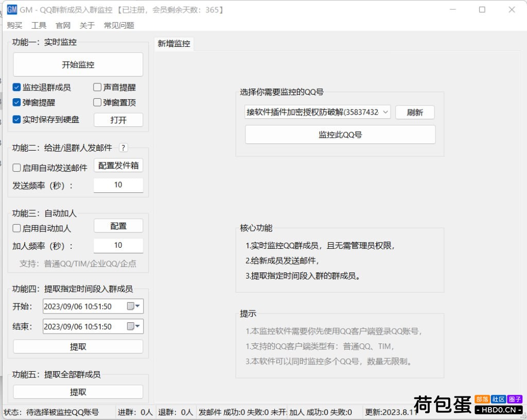Click text 1.实时监控QQ群成员
The width and height of the screenshot is (527, 420).
[320, 245]
